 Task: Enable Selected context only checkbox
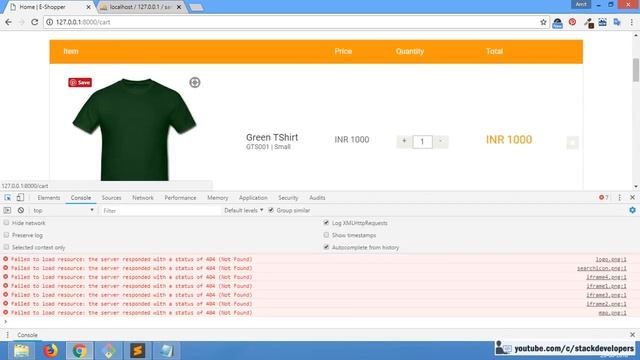coord(6,247)
